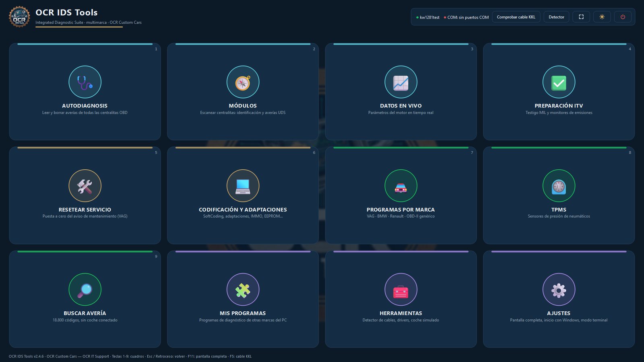
Task: Open the TPMS gauge icon
Action: click(559, 186)
